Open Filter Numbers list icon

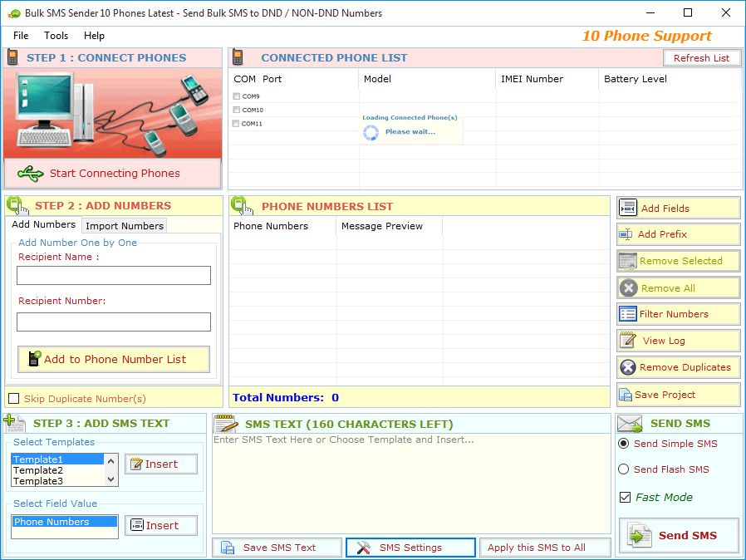click(x=627, y=314)
